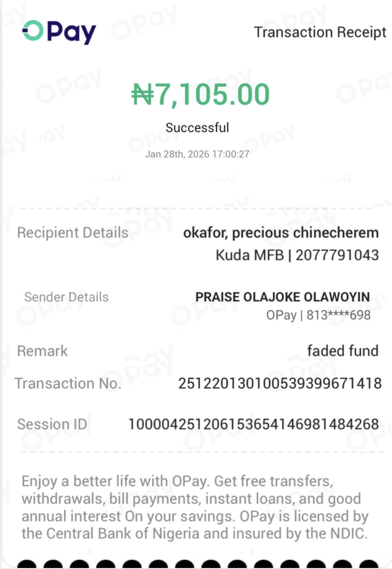Viewport: 392px width, 569px height.
Task: Select the ₦7,105.00 amount
Action: [200, 94]
